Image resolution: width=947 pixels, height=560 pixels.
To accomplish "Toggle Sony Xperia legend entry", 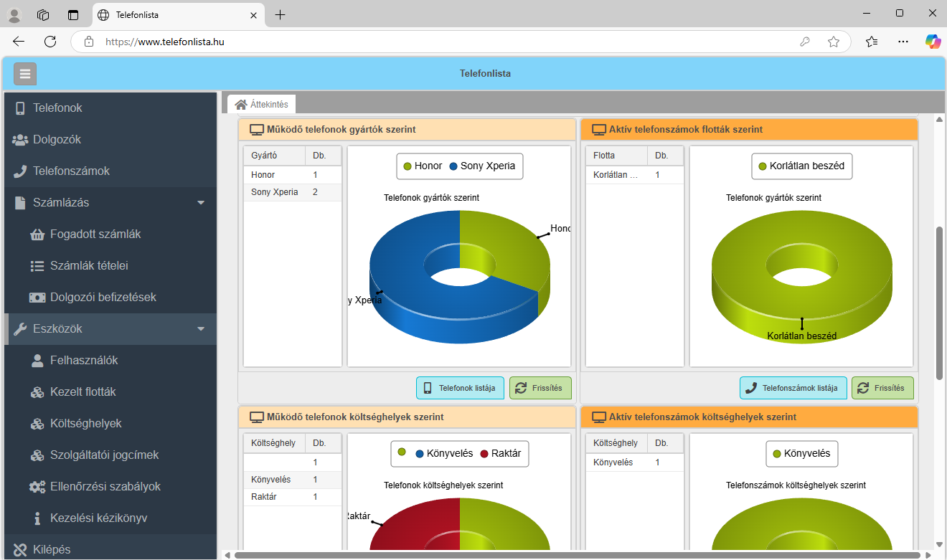I will click(x=482, y=166).
